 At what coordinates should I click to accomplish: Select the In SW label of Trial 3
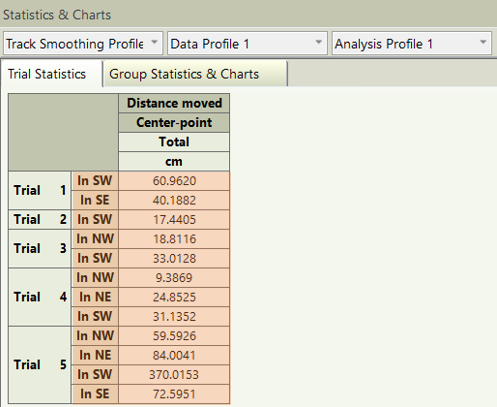coord(95,258)
